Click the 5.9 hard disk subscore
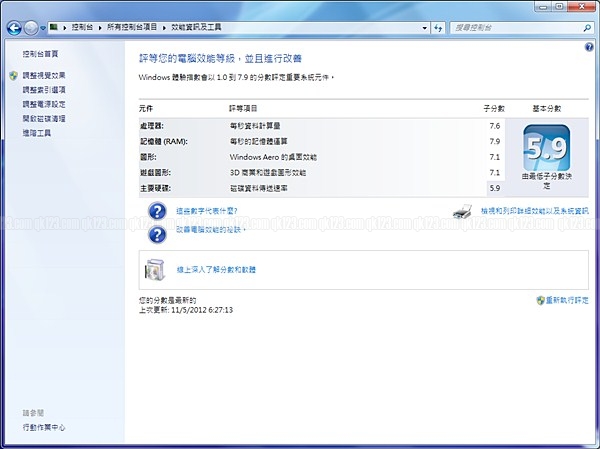 tap(495, 188)
